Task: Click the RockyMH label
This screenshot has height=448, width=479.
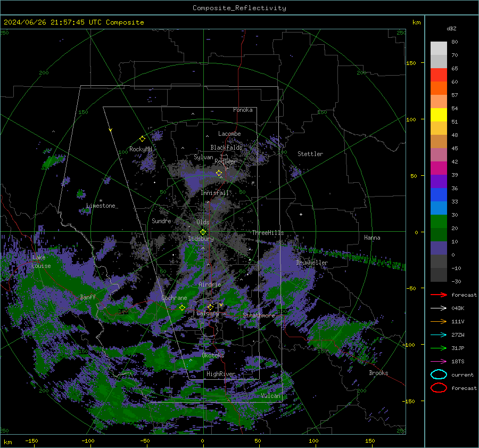Action: pos(141,149)
